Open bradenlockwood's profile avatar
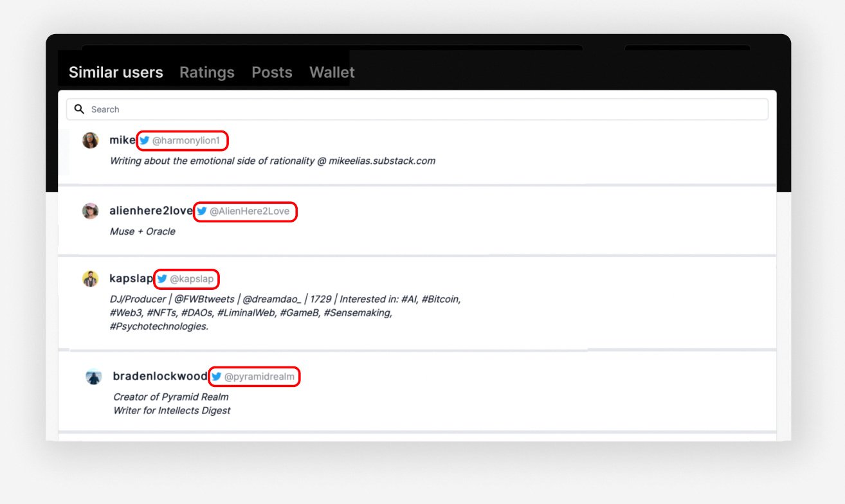 [x=94, y=377]
